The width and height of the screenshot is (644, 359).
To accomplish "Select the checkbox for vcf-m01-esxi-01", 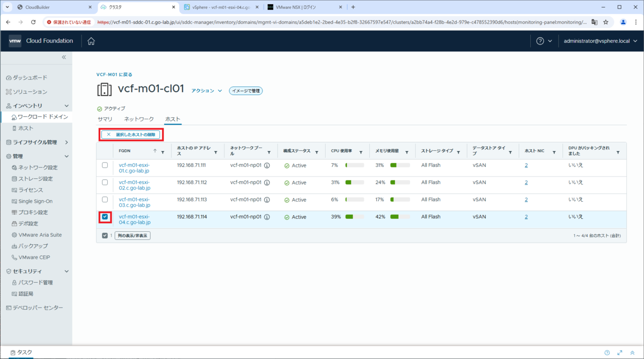I will pyautogui.click(x=105, y=165).
